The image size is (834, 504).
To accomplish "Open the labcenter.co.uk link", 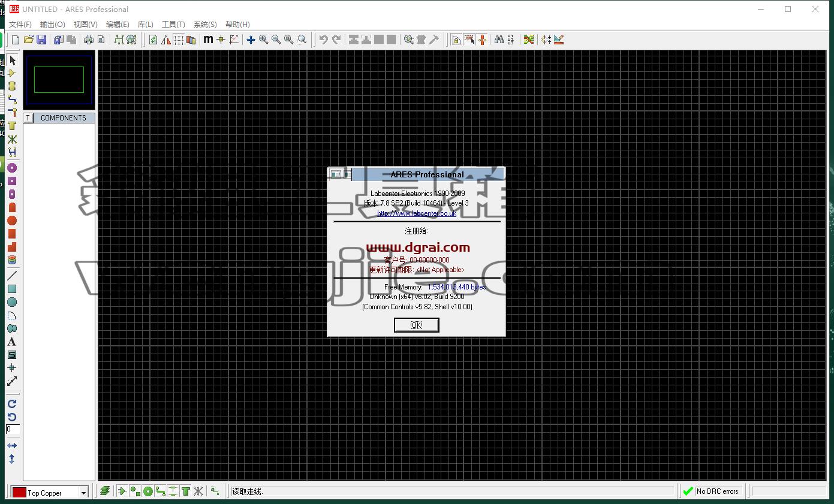I will pos(417,213).
